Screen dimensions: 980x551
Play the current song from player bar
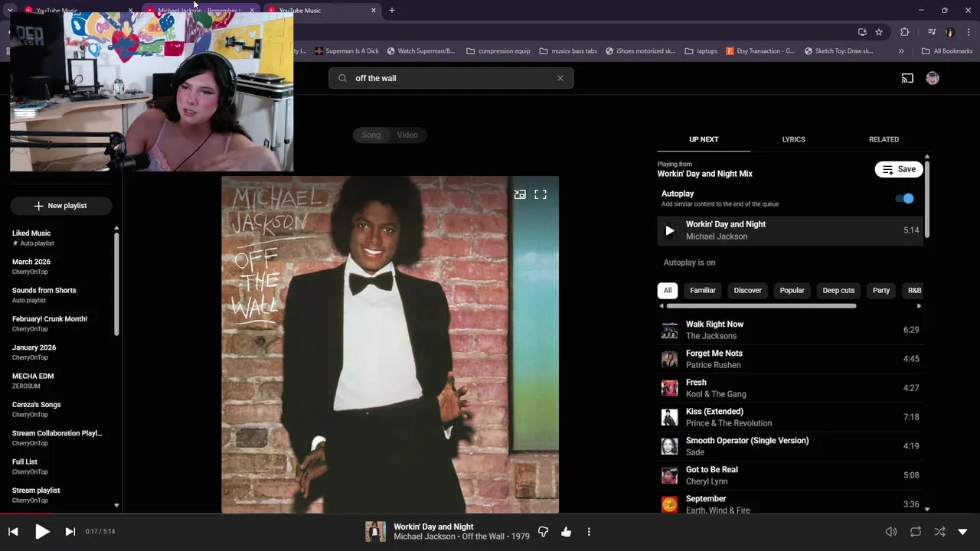pos(42,531)
